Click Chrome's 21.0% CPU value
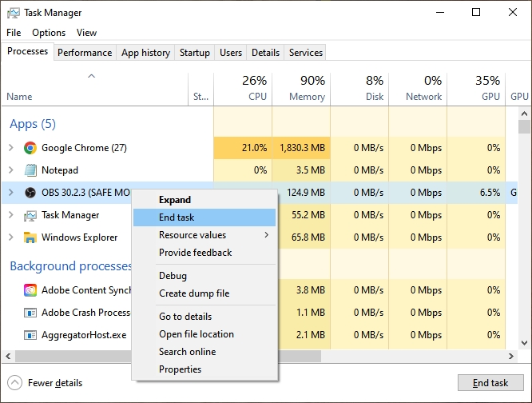 [254, 148]
